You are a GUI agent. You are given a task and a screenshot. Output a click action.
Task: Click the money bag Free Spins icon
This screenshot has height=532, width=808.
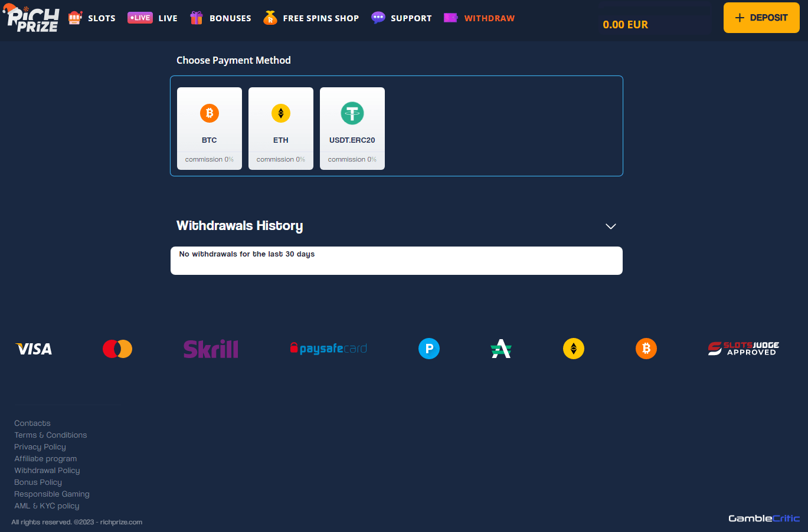(x=270, y=18)
